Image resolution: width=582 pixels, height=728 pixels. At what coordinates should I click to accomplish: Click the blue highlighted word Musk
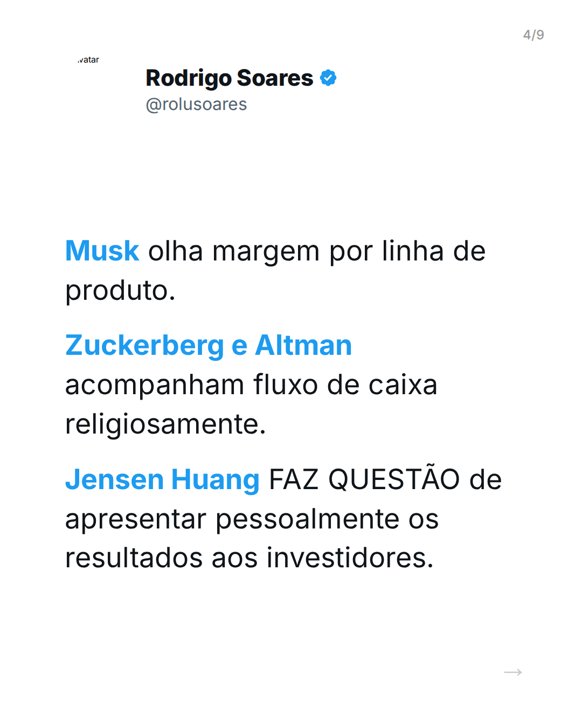tap(102, 251)
